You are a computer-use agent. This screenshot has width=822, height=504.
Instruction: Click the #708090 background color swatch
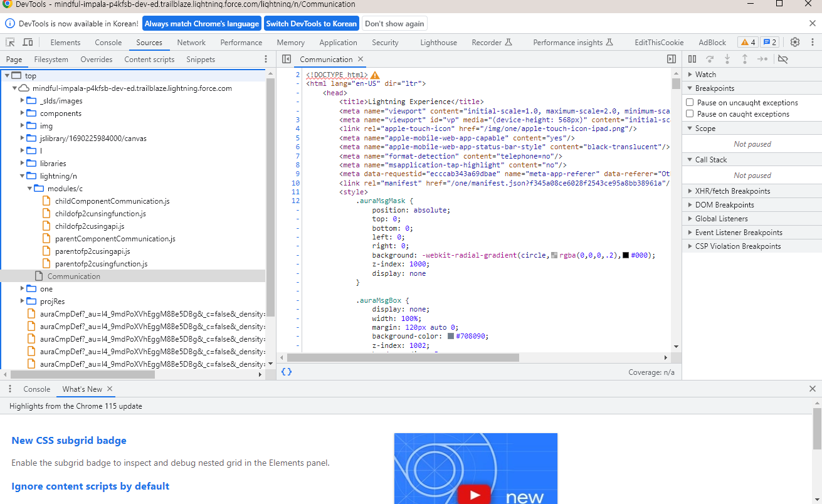tap(451, 336)
